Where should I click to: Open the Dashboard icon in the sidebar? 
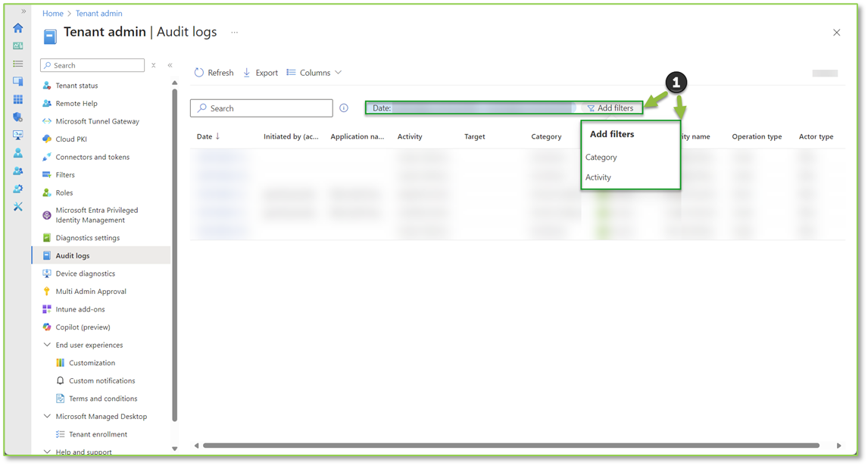[18, 45]
